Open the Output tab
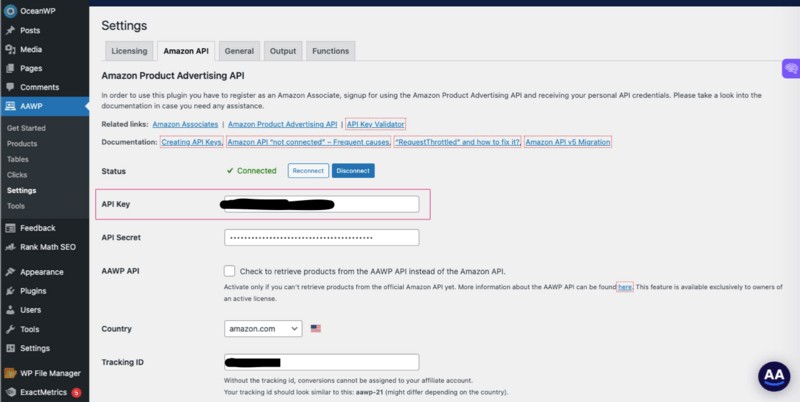 [283, 51]
